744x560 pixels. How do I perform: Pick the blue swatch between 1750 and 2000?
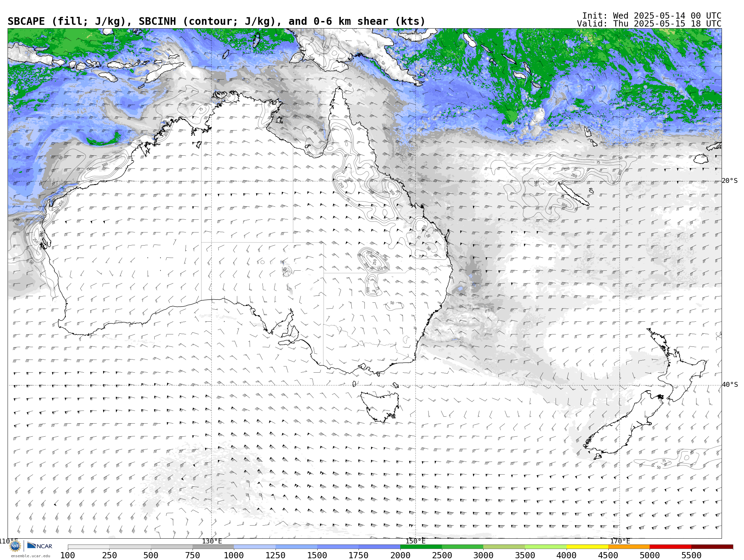(379, 547)
